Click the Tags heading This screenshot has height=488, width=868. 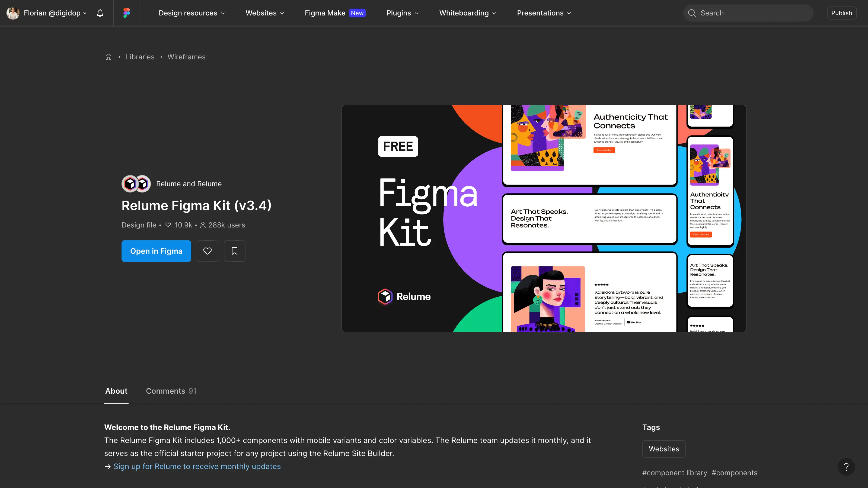pos(651,427)
